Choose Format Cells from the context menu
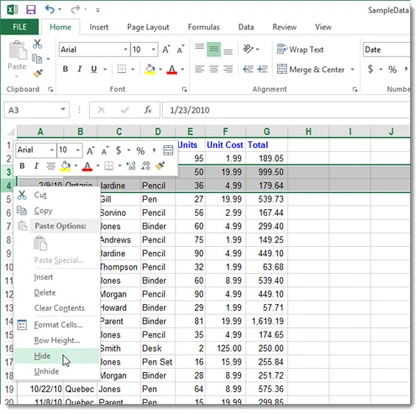The image size is (420, 414). coord(58,325)
